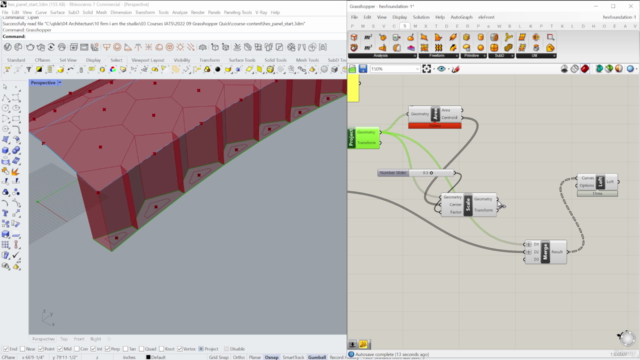The image size is (640, 360).
Task: Click the blue sphere preview settings icon
Action: 630,69
